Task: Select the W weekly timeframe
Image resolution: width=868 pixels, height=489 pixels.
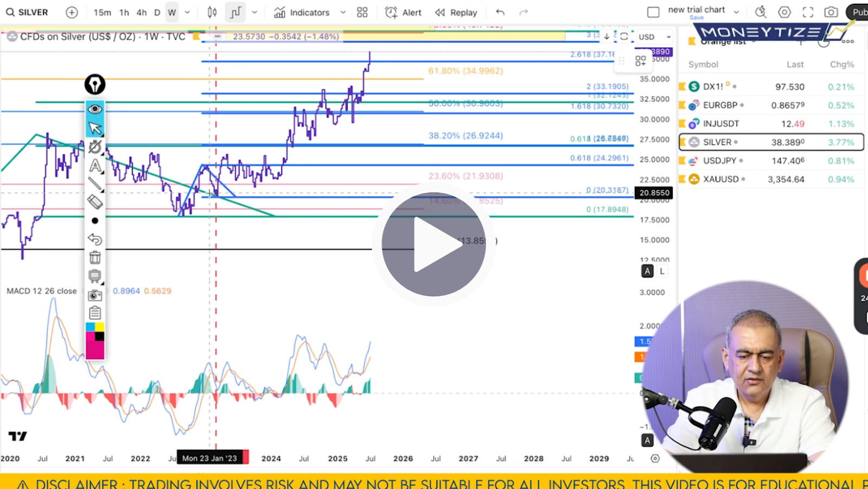Action: (x=172, y=12)
